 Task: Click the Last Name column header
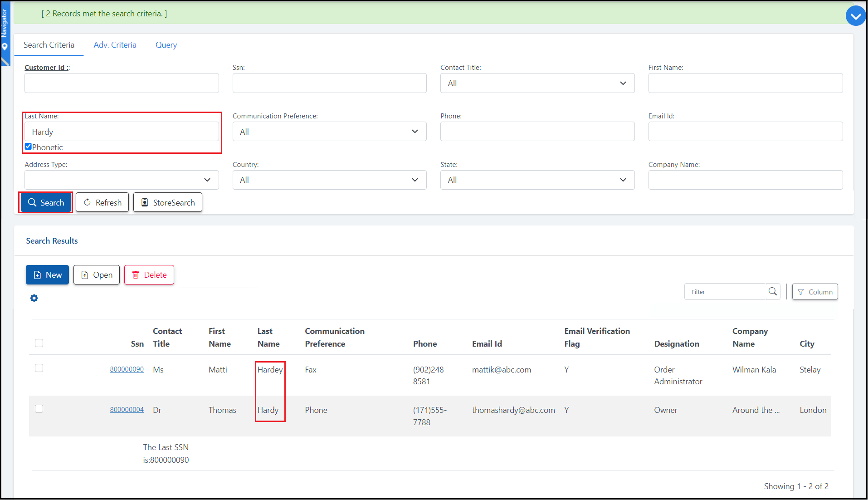[268, 338]
